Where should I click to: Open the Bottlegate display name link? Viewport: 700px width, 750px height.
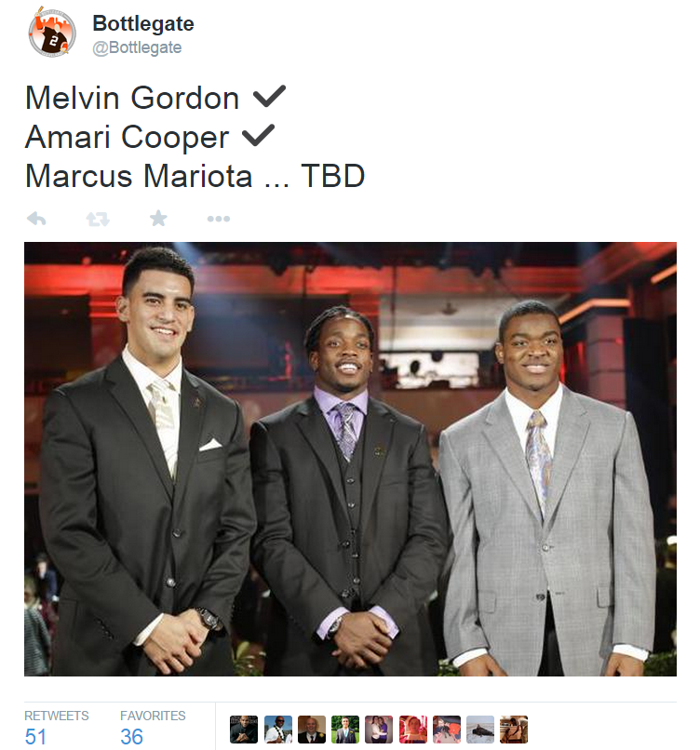pyautogui.click(x=143, y=23)
